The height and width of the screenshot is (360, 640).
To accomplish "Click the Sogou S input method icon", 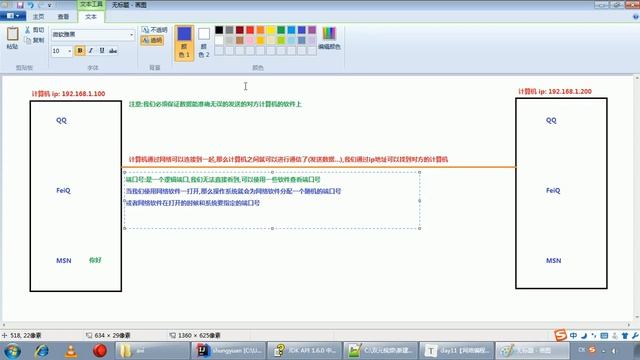I will coord(560,336).
